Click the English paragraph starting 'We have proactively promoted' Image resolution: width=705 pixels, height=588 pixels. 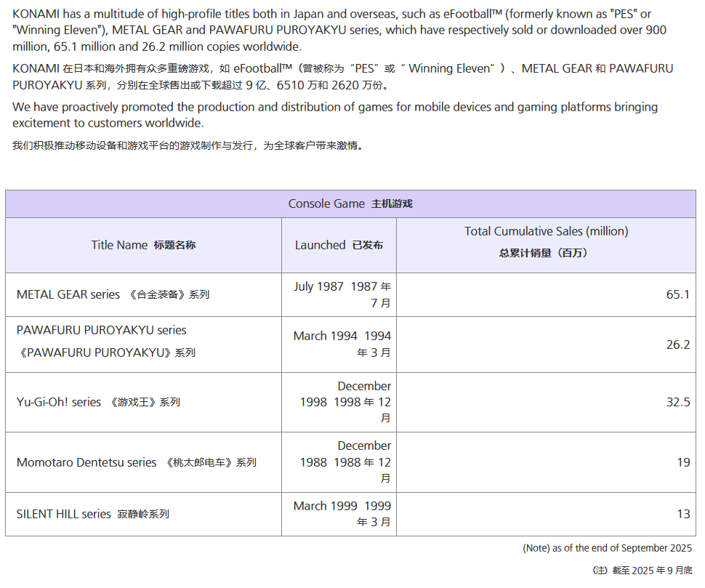coord(334,114)
